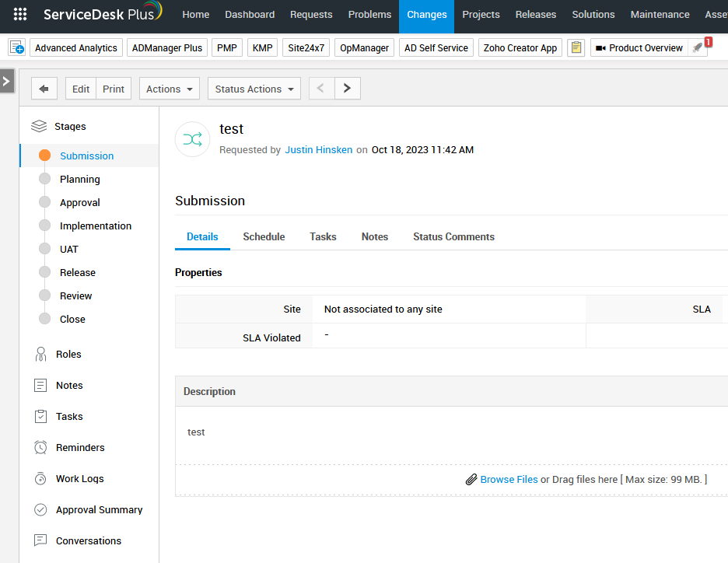Open AD Self Service button
The height and width of the screenshot is (563, 728).
tap(436, 47)
